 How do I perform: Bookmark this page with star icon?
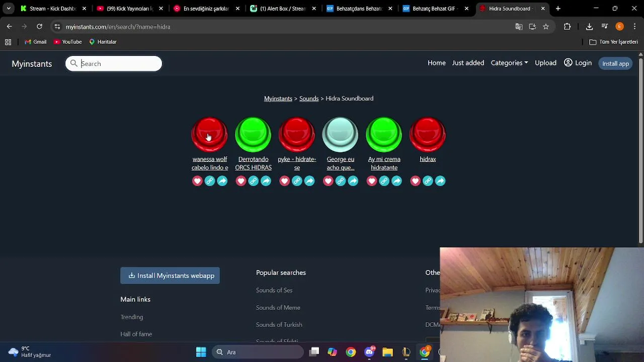point(546,27)
